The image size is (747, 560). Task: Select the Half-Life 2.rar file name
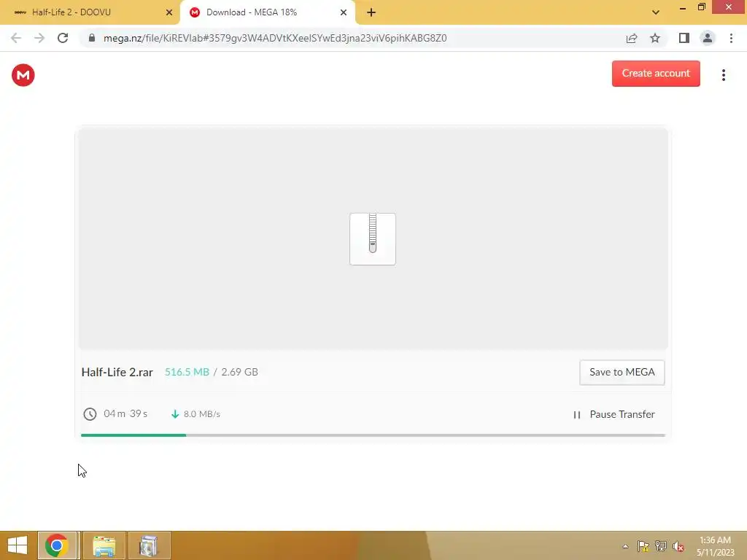[x=117, y=372]
